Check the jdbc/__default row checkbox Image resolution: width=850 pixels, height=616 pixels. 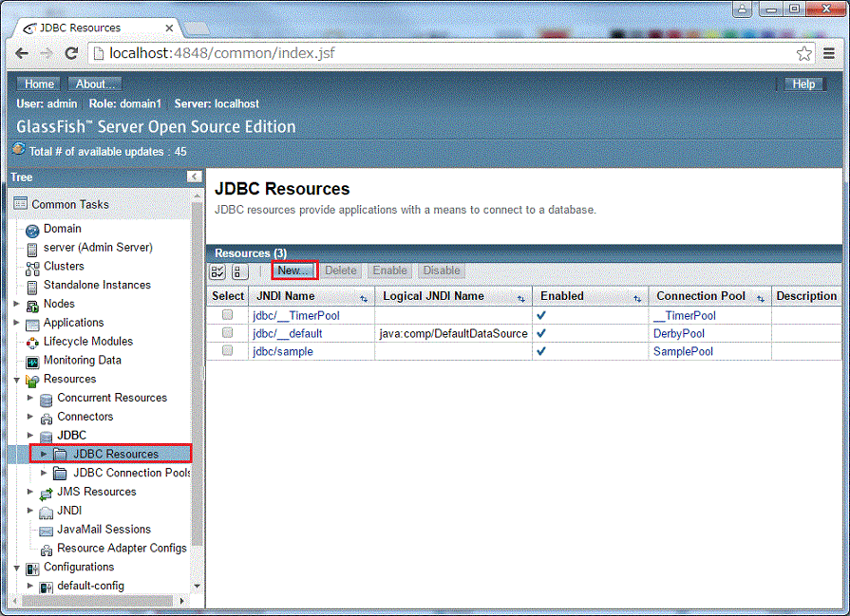click(x=227, y=332)
